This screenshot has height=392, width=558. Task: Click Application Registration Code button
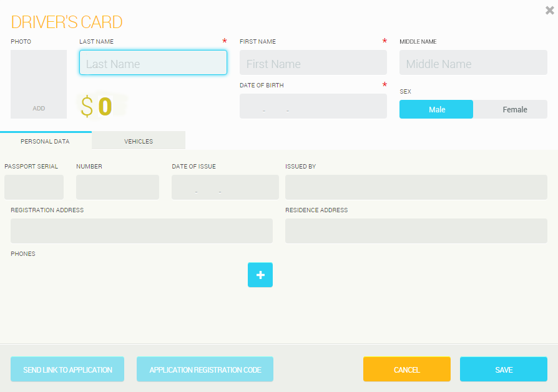205,370
